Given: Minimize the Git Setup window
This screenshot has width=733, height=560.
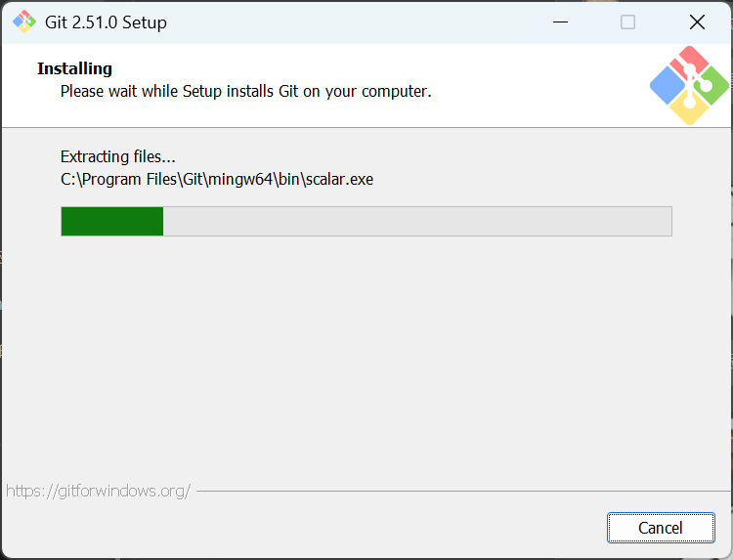Looking at the screenshot, I should click(560, 22).
